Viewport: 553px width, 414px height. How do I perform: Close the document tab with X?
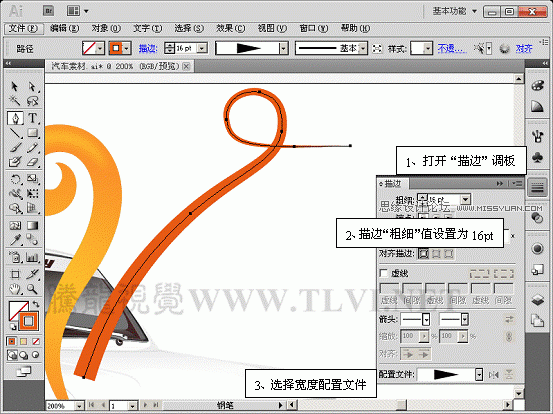pos(187,66)
